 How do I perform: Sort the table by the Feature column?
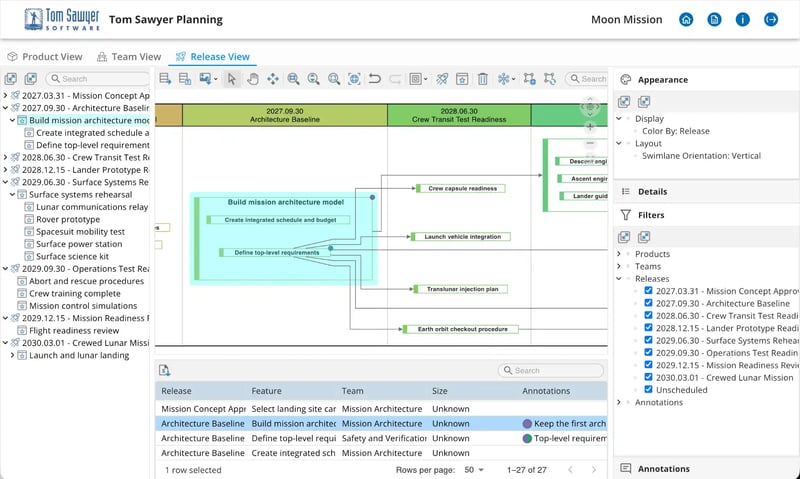(266, 391)
